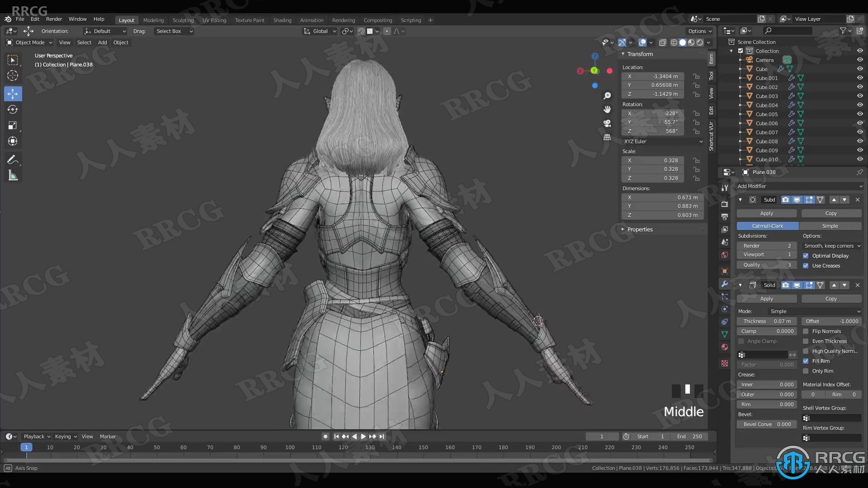Screen dimensions: 868x488
Task: Enable Even Thickness checkbox
Action: click(x=806, y=341)
